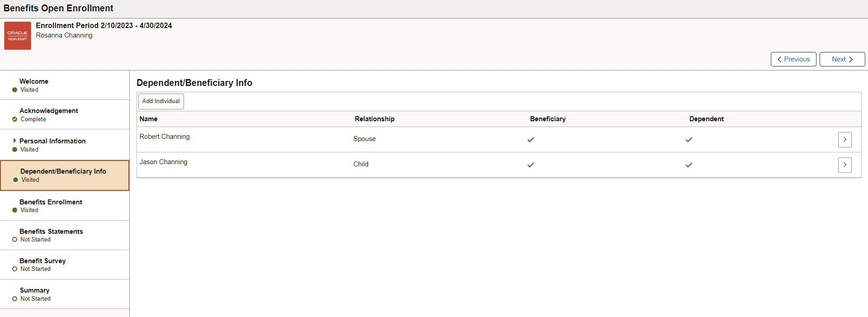Viewport: 868px width, 317px height.
Task: Click Jason Channing's Dependent checkmark
Action: [x=689, y=165]
